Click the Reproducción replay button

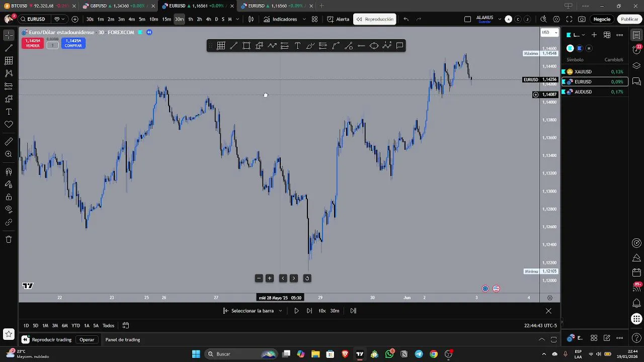[x=375, y=19]
